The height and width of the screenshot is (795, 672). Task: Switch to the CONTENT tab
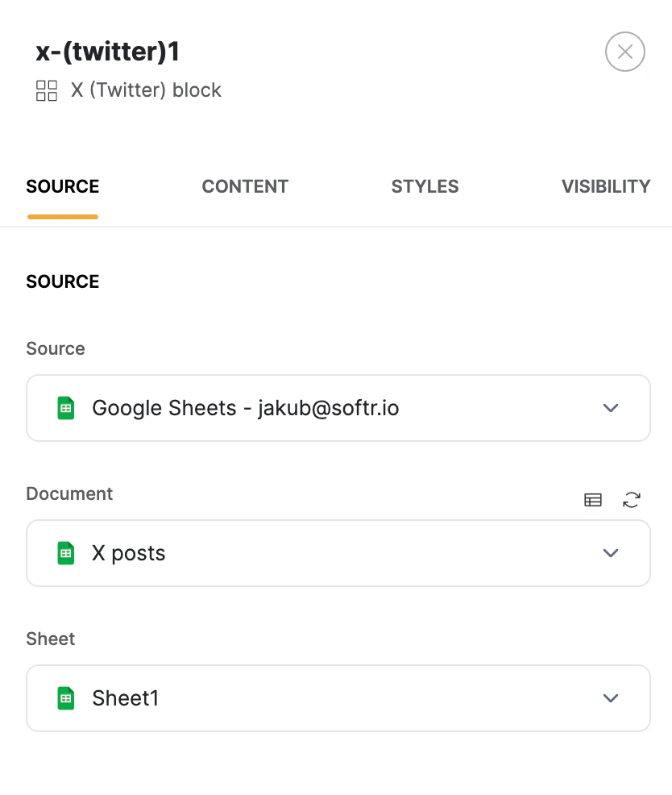245,186
